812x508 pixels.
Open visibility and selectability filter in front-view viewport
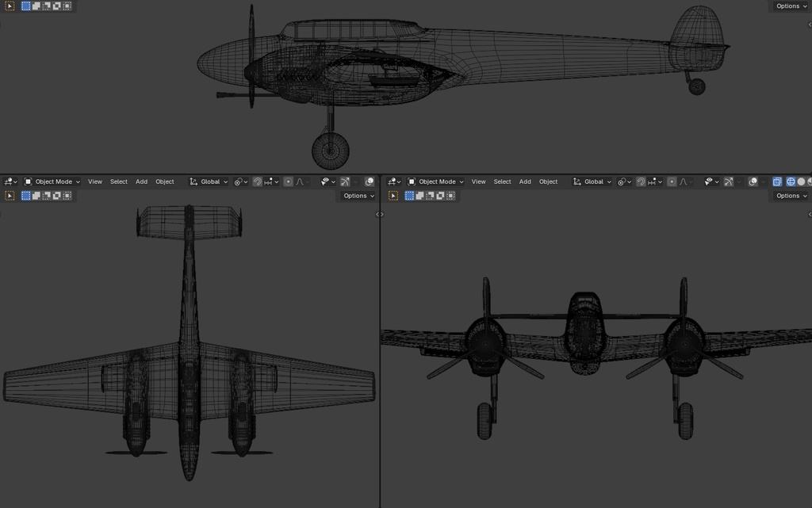point(711,181)
